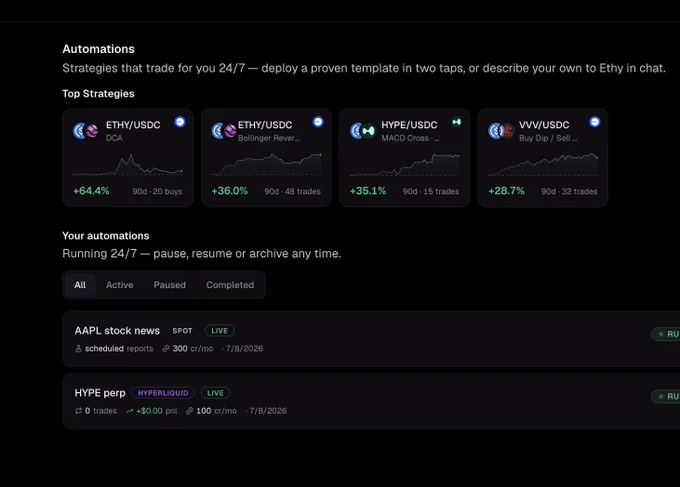Click the +28.7% return value

pyautogui.click(x=506, y=191)
